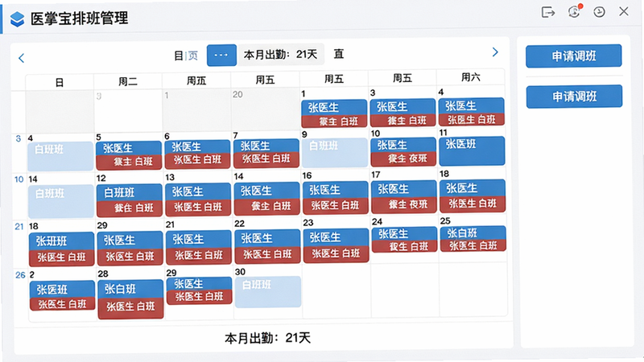Image resolution: width=644 pixels, height=362 pixels.
Task: Open the 张医生 shift card on day 16
Action: point(336,198)
